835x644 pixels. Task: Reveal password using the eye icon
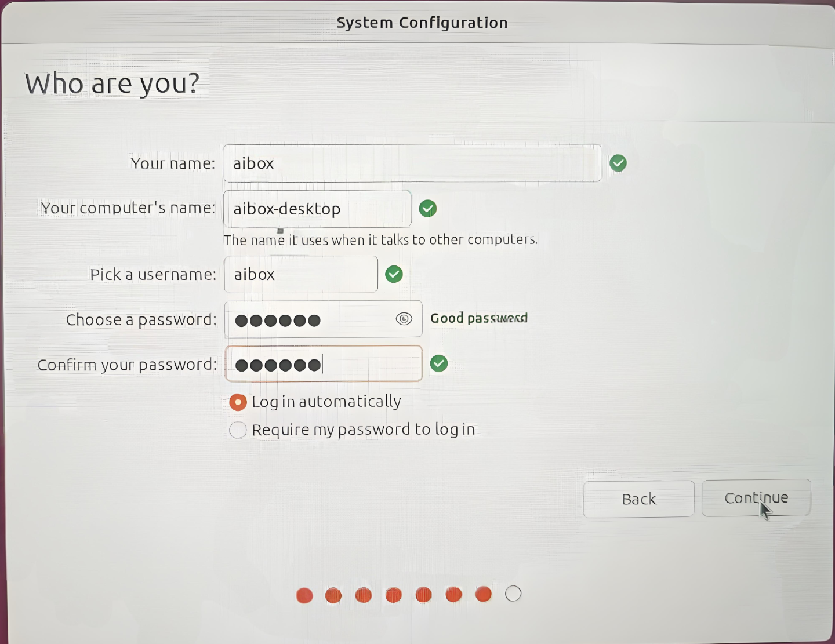[x=404, y=319]
